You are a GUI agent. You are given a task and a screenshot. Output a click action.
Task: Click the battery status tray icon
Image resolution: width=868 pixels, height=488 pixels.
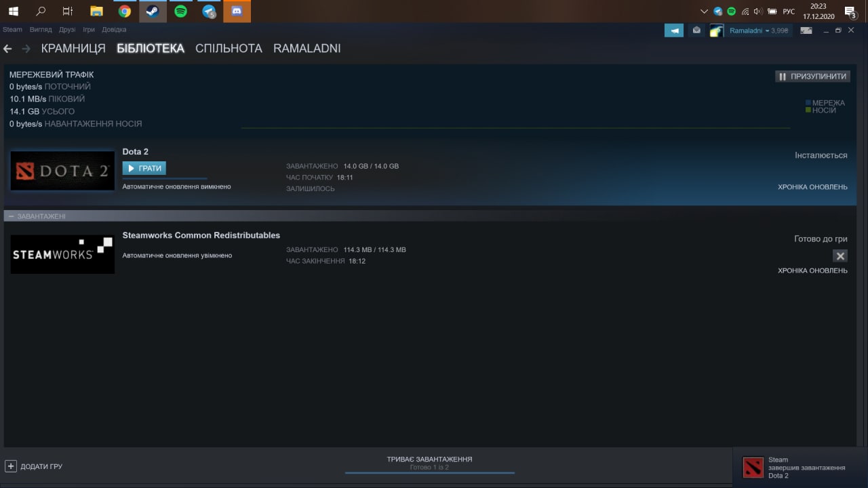point(771,12)
